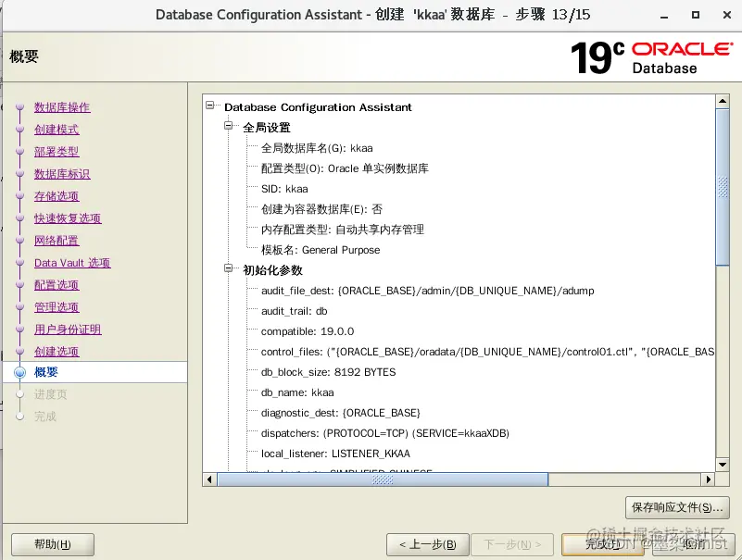The width and height of the screenshot is (742, 560).
Task: Click the horizontal scrollbar thumb
Action: 383,479
